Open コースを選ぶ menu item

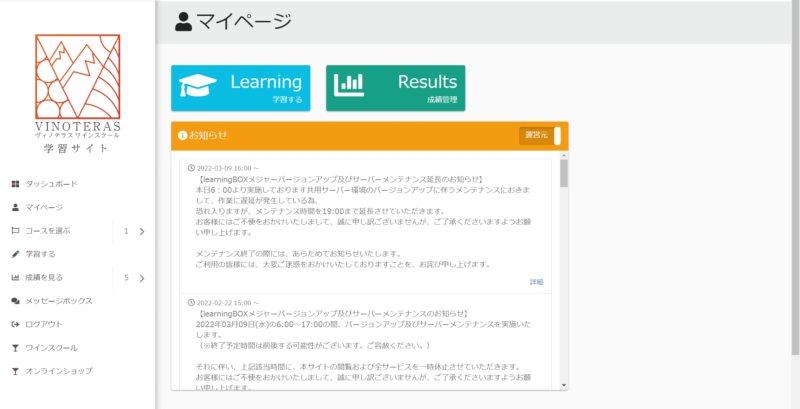coord(48,231)
